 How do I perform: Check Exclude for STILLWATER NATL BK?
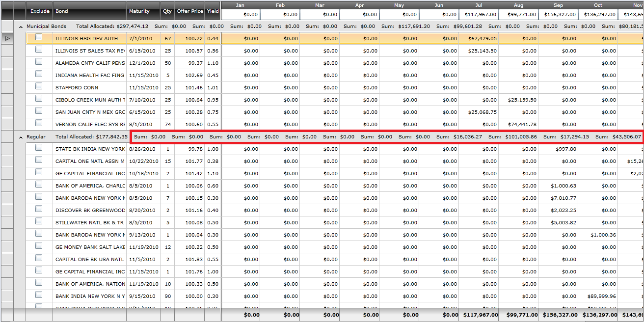point(39,221)
